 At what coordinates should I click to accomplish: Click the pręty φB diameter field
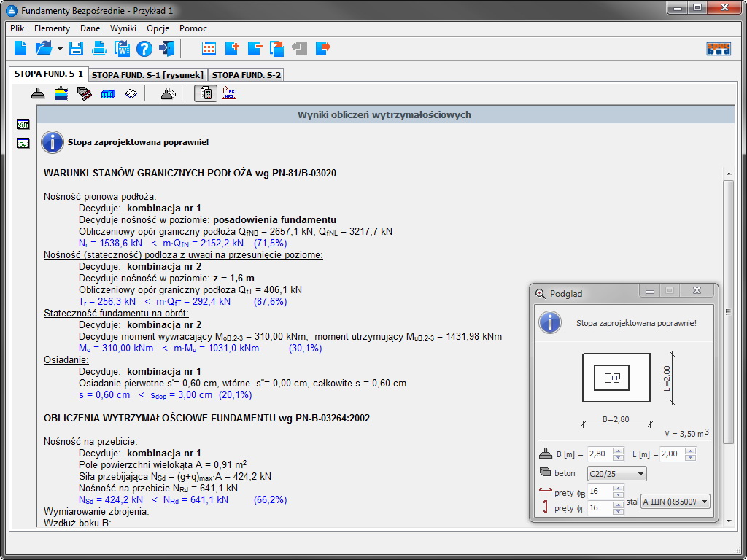pyautogui.click(x=599, y=491)
